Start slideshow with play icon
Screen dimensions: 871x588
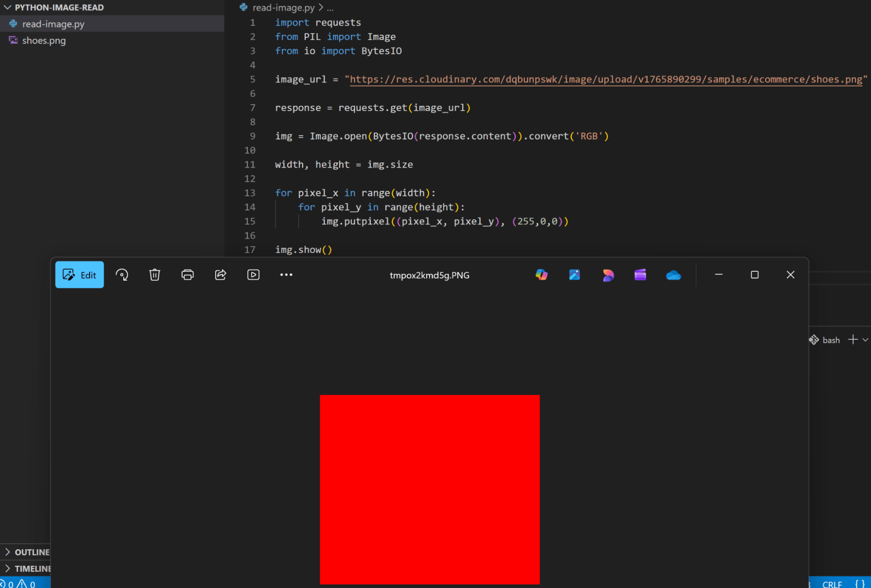[x=253, y=275]
